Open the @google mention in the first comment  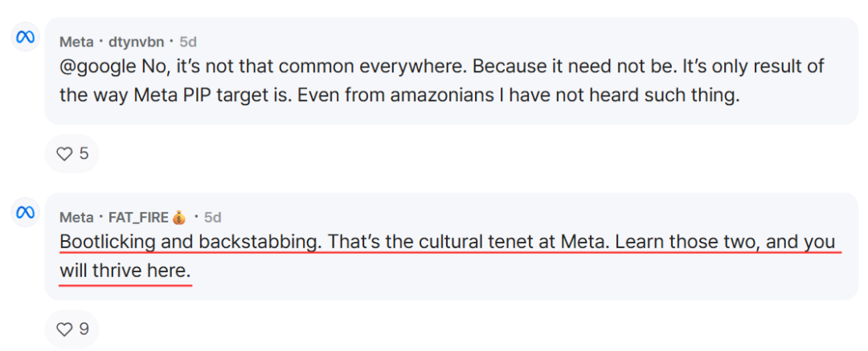point(97,67)
